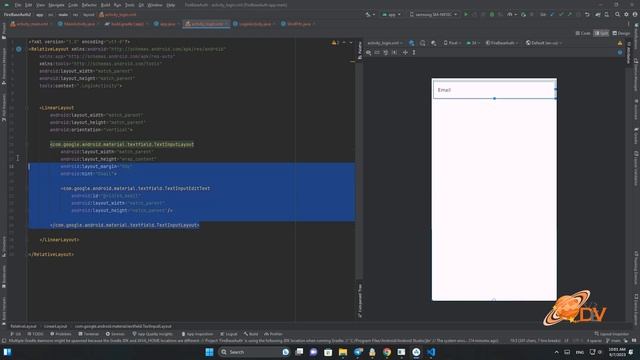Click the Debug app bug icon
This screenshot has height=360, width=640.
click(492, 15)
